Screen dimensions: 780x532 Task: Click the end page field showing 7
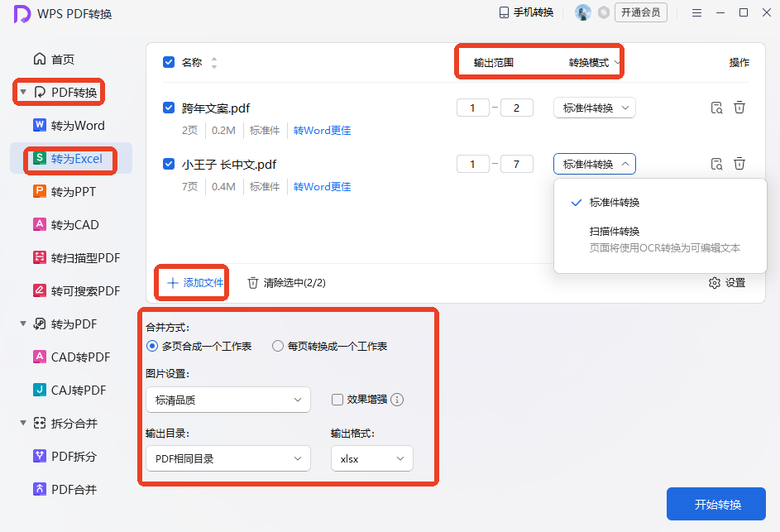click(516, 164)
